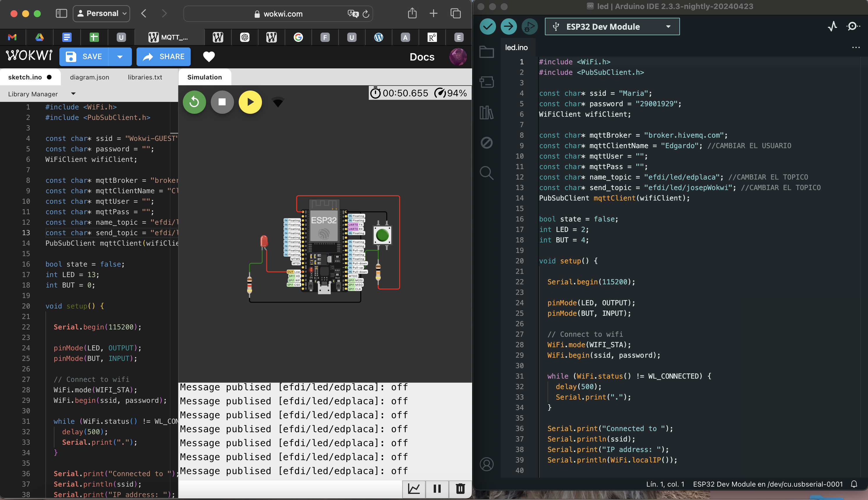Open Arduino sidebar search icon
Screen dimensions: 868x500
coord(486,173)
